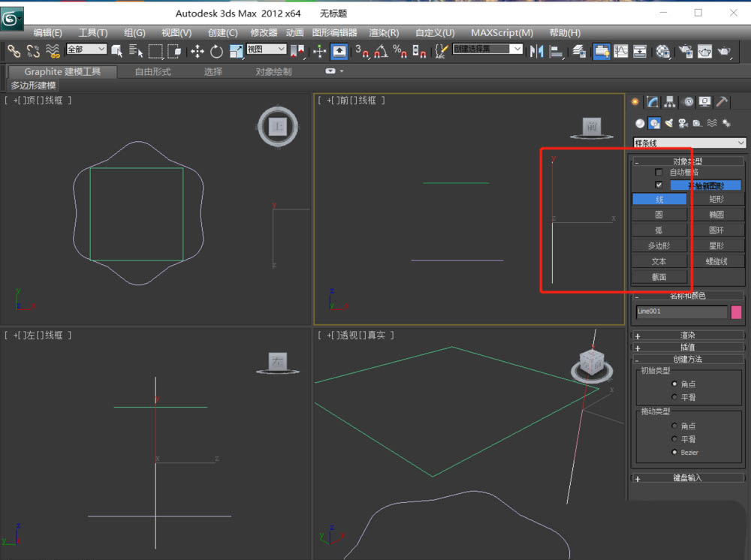Click the Select and Link chain icon
The height and width of the screenshot is (560, 751).
click(14, 51)
